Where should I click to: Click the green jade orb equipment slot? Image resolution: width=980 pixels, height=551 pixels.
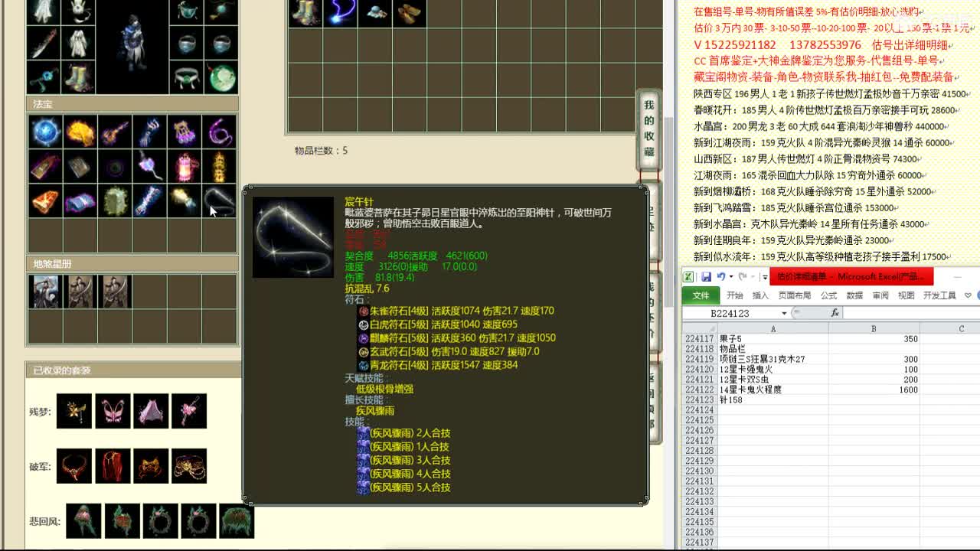tap(221, 77)
